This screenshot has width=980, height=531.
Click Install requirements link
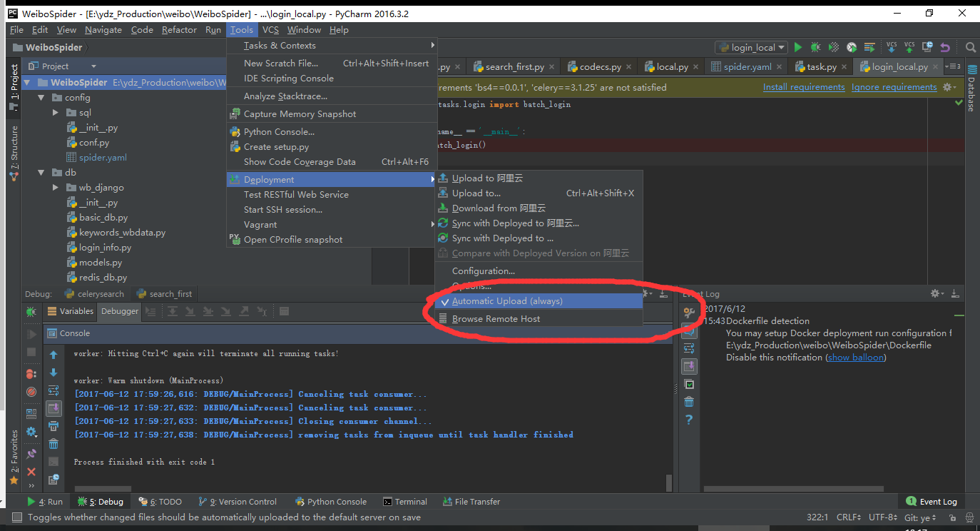pyautogui.click(x=804, y=87)
